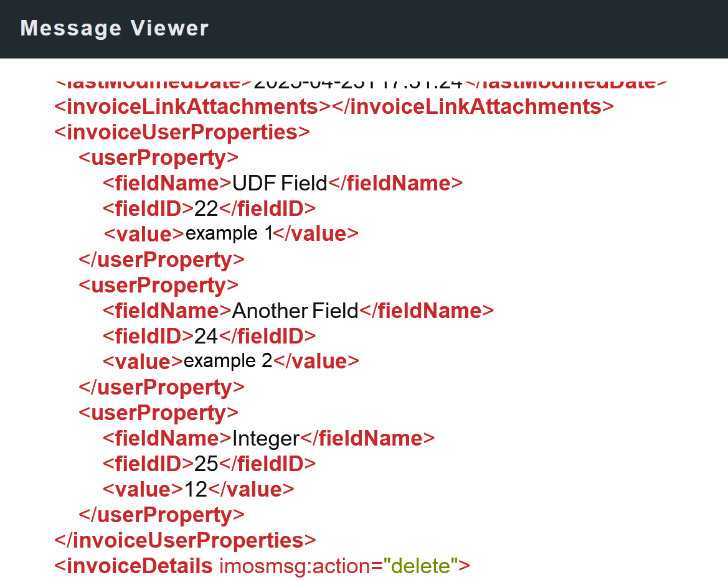Image resolution: width=728 pixels, height=580 pixels.
Task: Click the fieldID value 24
Action: point(206,337)
